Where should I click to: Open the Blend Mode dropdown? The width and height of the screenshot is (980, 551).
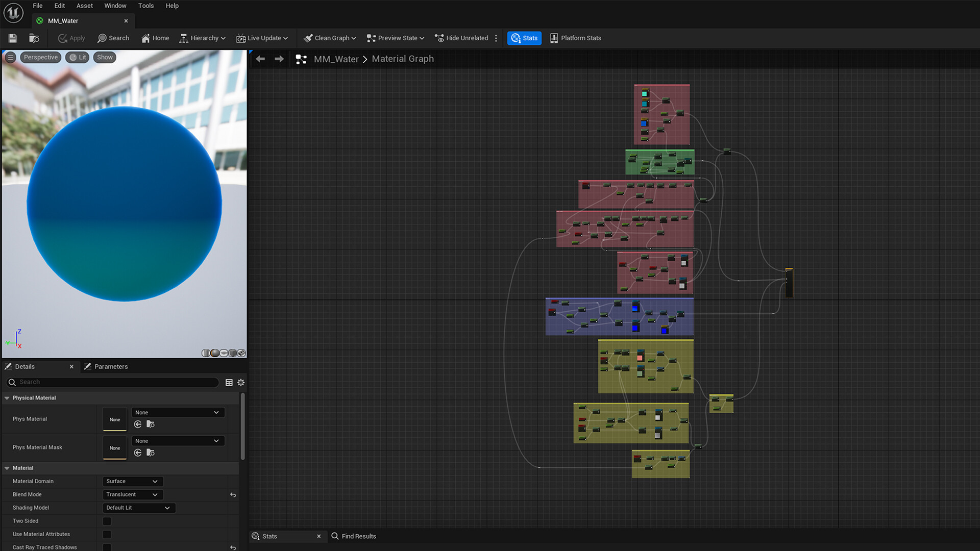[x=133, y=494]
